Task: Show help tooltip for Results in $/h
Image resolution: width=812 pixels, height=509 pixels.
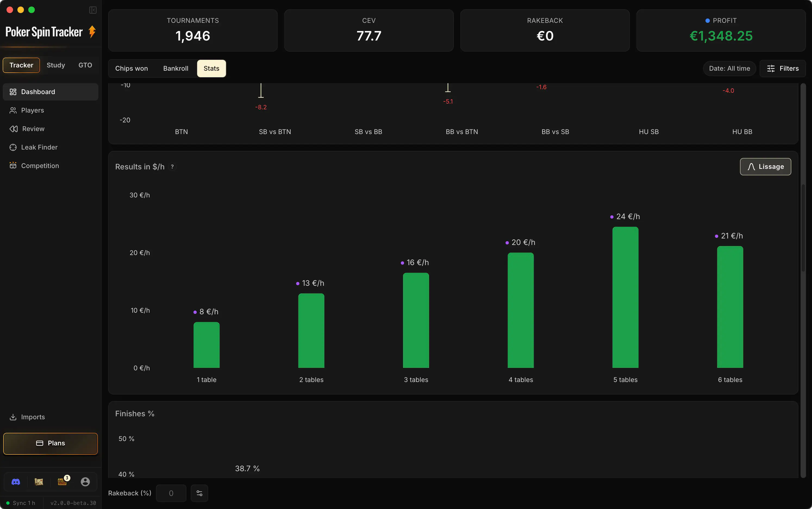Action: [x=172, y=167]
